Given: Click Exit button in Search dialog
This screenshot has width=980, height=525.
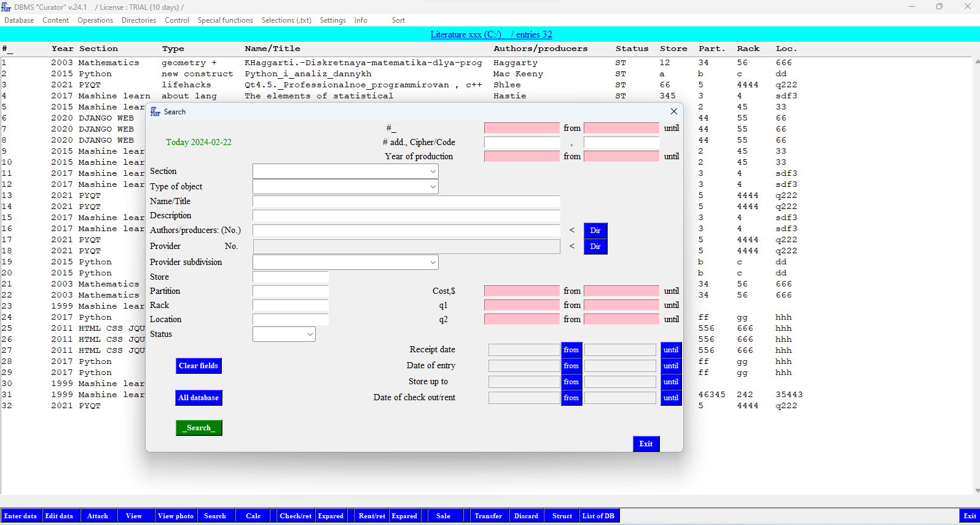Looking at the screenshot, I should click(x=646, y=444).
